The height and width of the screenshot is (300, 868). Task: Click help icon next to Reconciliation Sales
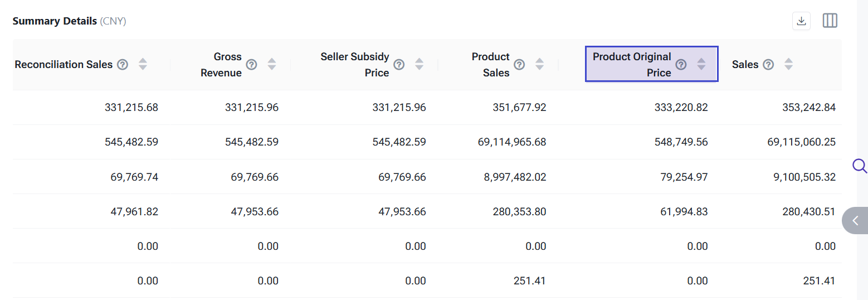coord(123,64)
